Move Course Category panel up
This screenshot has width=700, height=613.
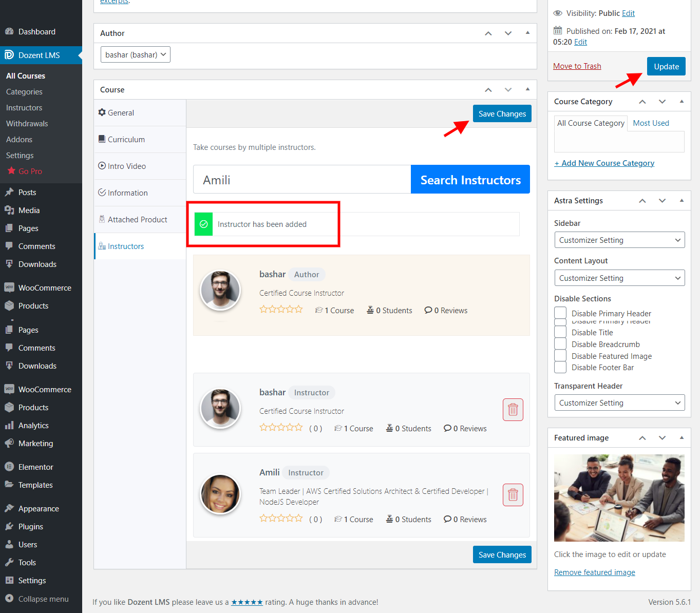pyautogui.click(x=642, y=102)
